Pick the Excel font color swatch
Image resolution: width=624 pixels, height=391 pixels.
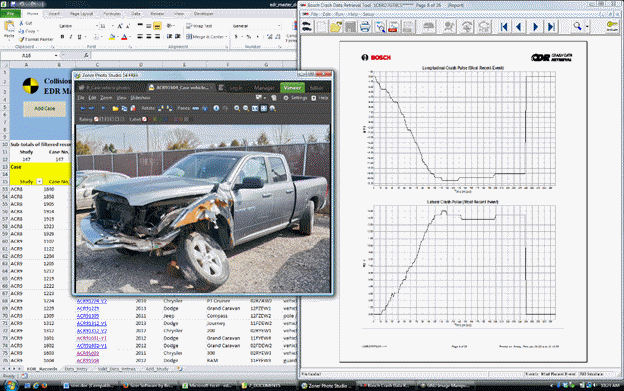124,37
